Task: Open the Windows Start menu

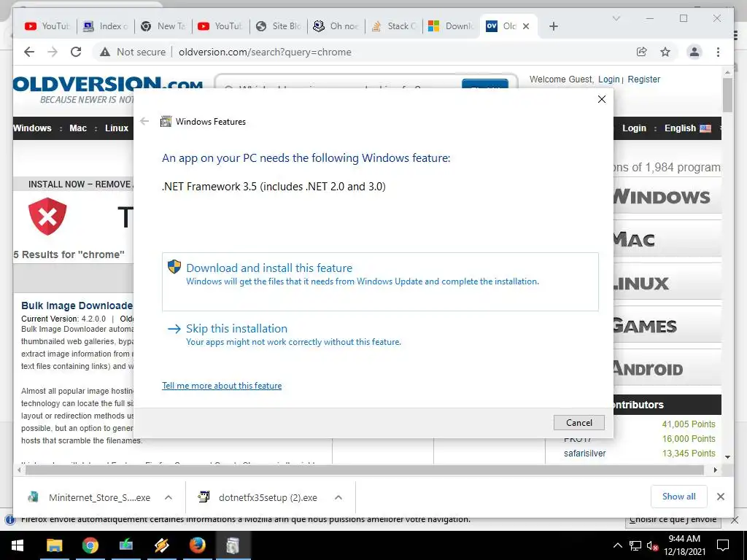Action: pos(18,545)
